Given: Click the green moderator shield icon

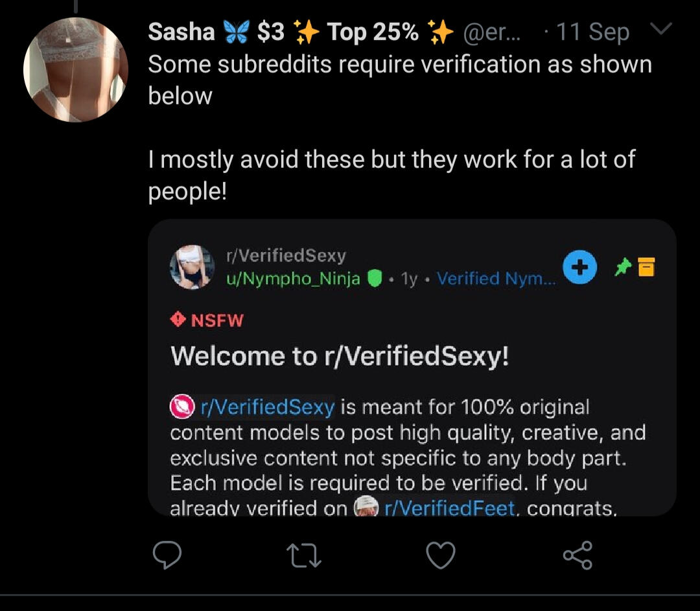Looking at the screenshot, I should pyautogui.click(x=375, y=279).
